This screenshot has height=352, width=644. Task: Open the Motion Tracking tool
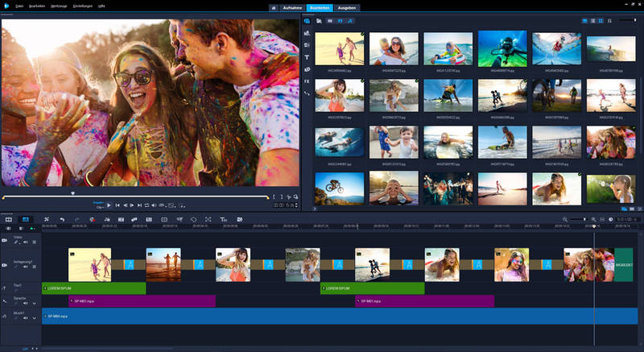(134, 220)
